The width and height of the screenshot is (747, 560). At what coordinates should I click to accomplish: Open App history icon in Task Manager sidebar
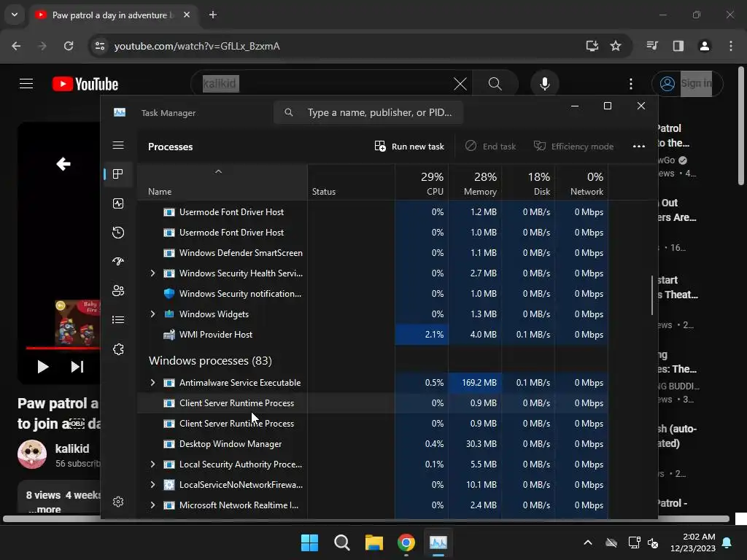click(118, 233)
